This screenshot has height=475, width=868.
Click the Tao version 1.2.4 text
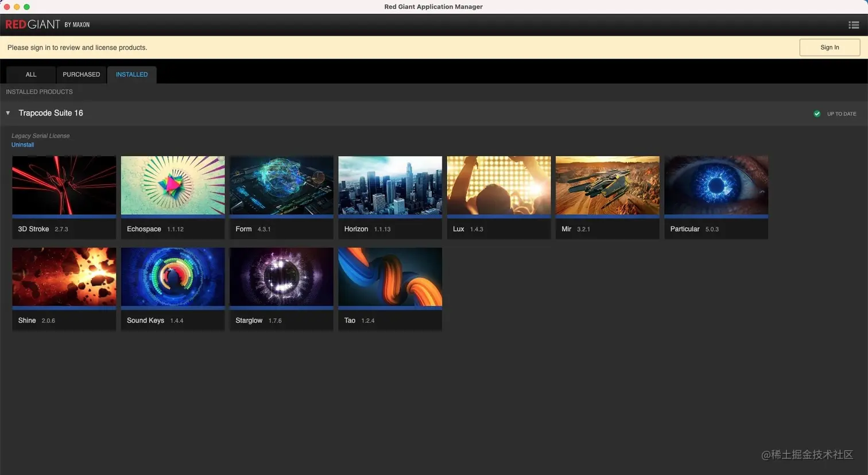(368, 320)
